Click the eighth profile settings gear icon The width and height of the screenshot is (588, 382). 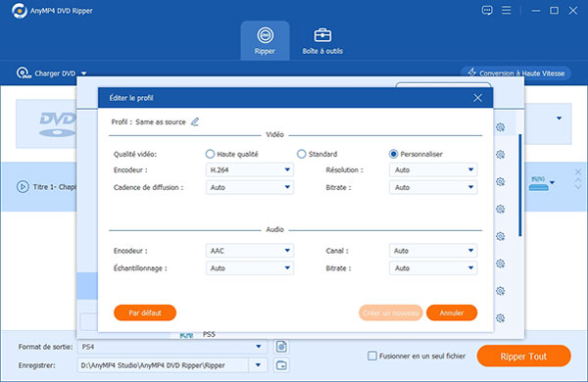tap(500, 318)
